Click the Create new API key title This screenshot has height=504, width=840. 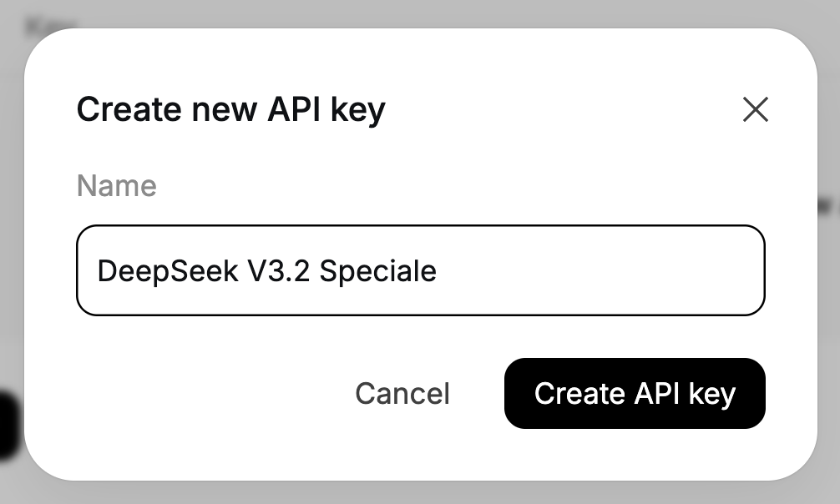coord(230,108)
